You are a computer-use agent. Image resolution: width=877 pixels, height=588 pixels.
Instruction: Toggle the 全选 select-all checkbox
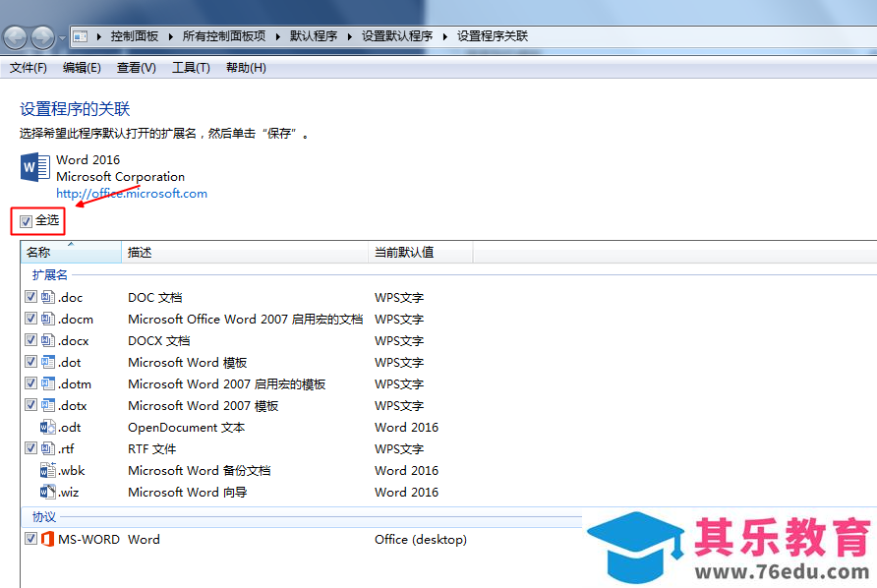(x=26, y=221)
